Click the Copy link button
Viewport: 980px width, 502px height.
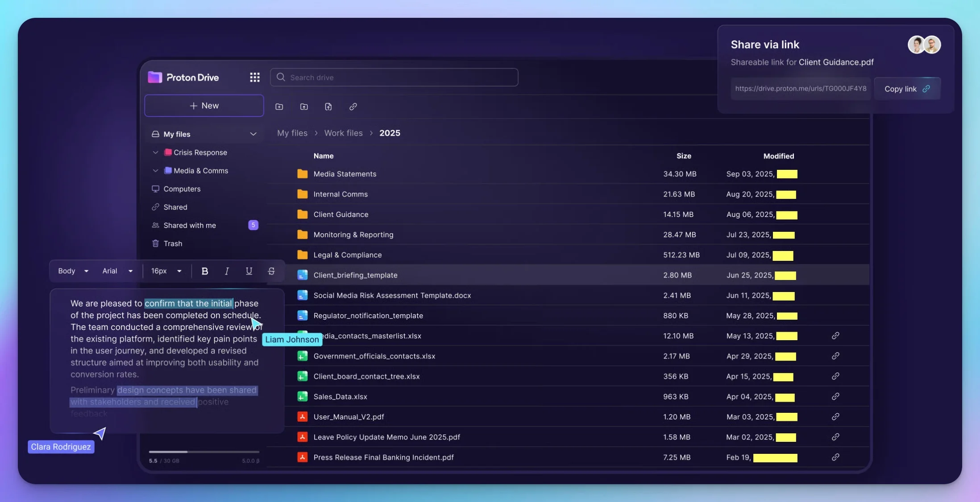907,89
